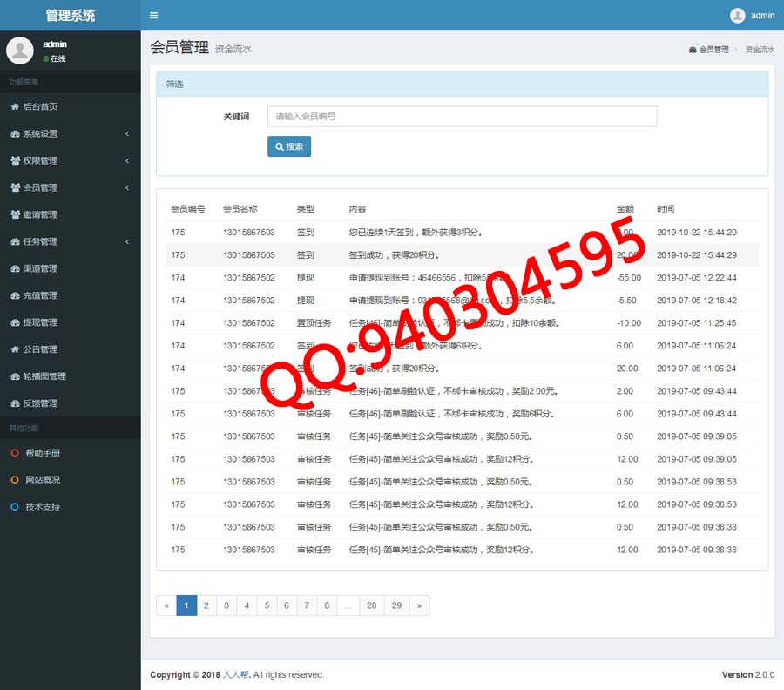
Task: Click the admin profile picture in sidebar
Action: click(x=20, y=51)
